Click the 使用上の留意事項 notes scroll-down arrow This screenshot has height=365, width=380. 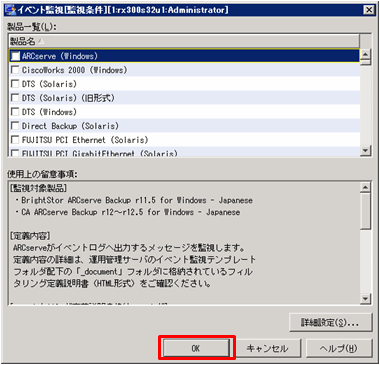(x=366, y=298)
